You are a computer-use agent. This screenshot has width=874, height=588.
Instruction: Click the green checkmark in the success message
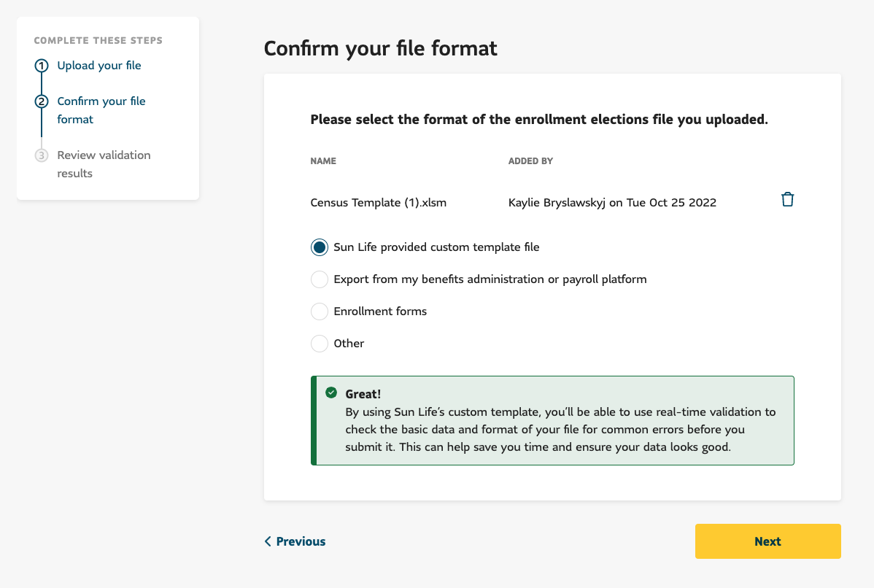coord(330,392)
